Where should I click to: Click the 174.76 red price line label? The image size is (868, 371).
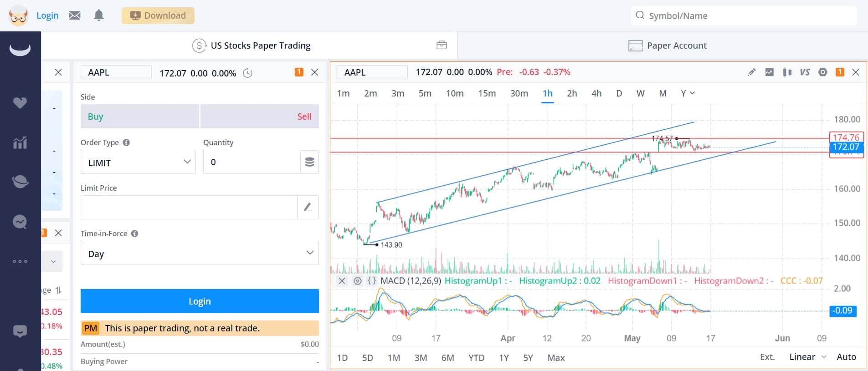pyautogui.click(x=846, y=137)
